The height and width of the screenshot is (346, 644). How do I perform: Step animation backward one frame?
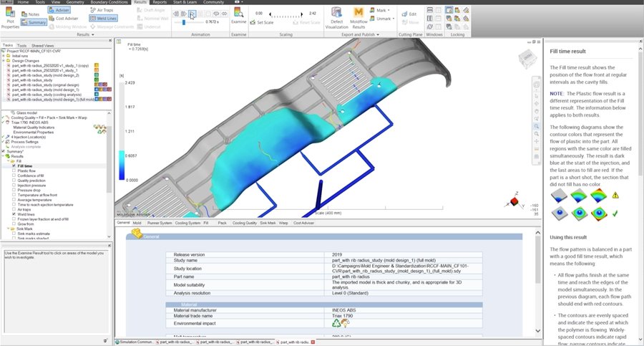[x=176, y=14]
